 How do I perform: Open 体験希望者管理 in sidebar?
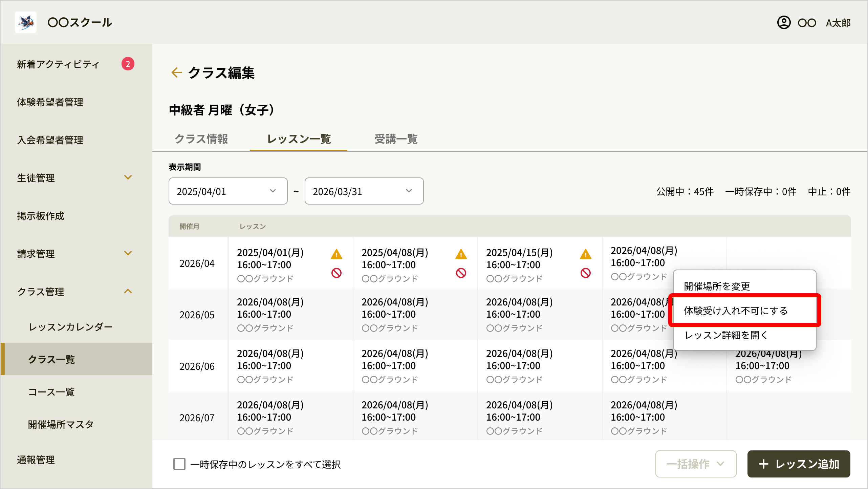50,102
